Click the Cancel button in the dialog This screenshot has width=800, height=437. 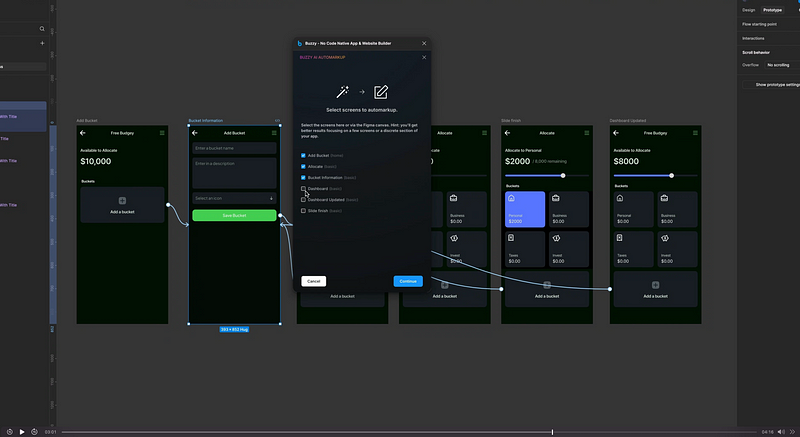(313, 281)
